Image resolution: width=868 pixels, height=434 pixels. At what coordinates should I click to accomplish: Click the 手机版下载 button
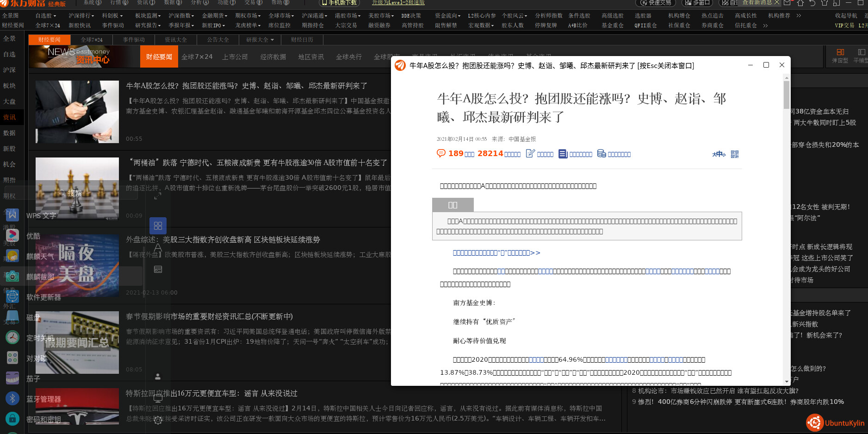coord(340,3)
